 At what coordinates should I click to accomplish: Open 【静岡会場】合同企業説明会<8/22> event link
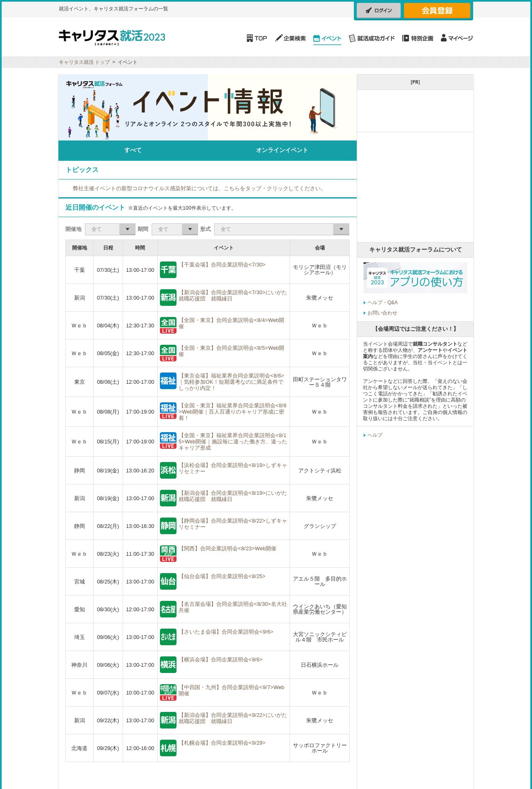(x=233, y=524)
